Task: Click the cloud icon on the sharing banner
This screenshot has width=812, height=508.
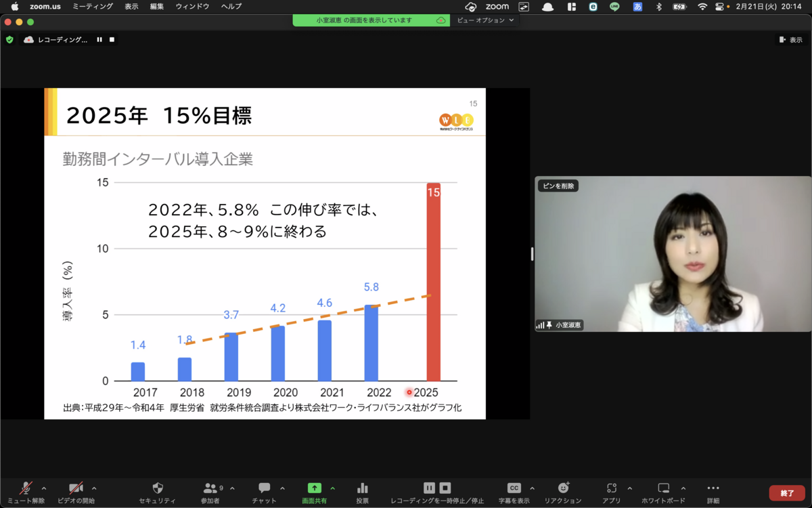Action: pos(441,20)
